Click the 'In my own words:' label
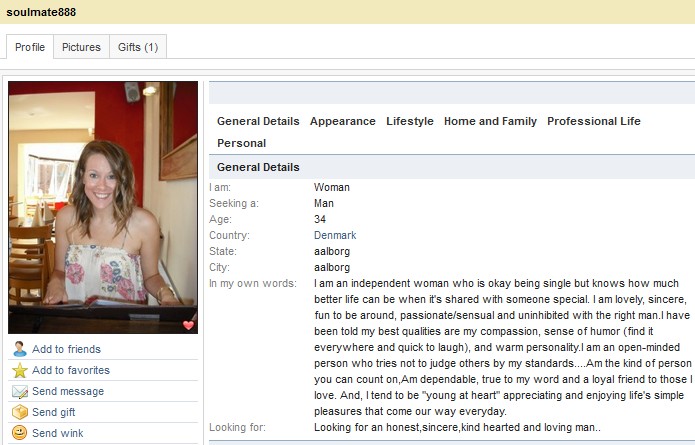The image size is (695, 445). click(x=253, y=283)
